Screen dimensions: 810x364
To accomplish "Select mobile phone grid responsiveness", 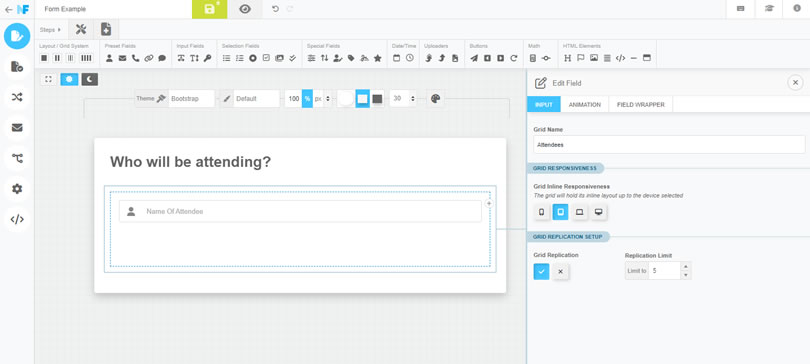I will [x=541, y=212].
